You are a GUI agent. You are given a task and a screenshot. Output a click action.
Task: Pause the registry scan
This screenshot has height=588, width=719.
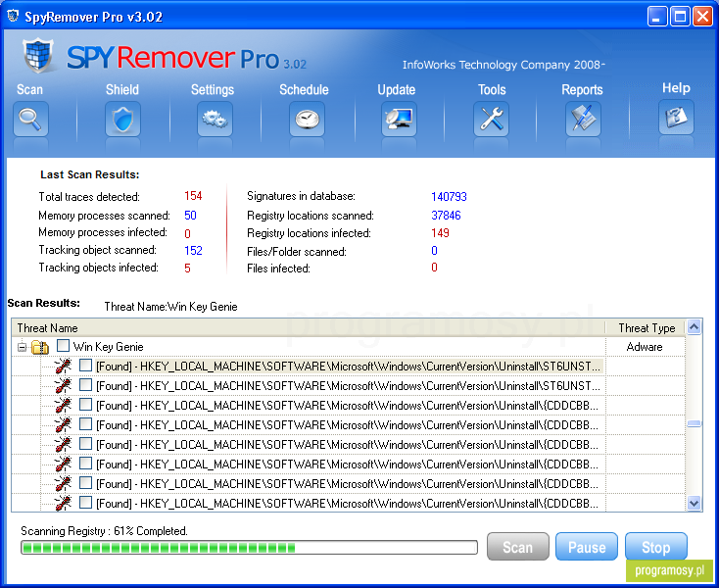[587, 547]
